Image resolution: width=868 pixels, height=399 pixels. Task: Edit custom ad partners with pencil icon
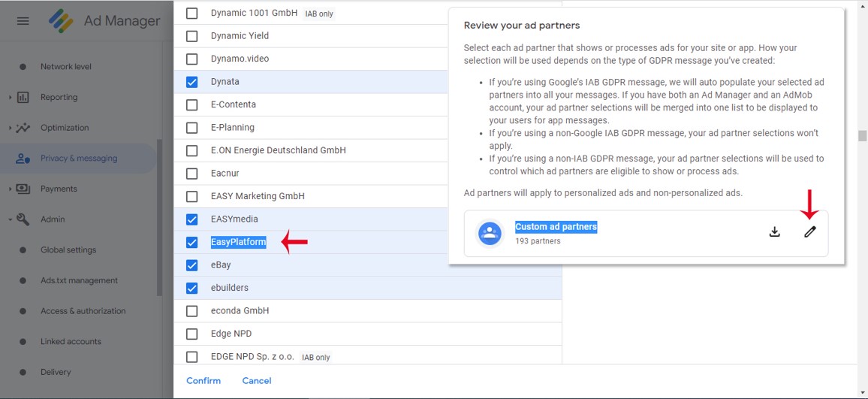[x=810, y=232]
